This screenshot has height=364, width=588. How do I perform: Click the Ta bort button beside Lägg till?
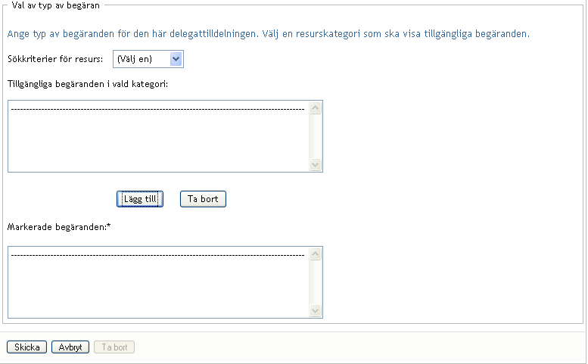coord(203,199)
